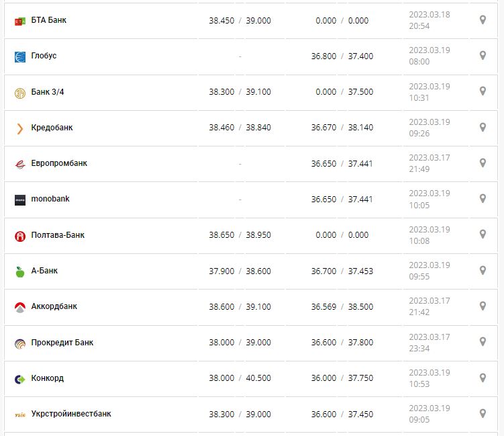Viewport: 504px width, 436px height.
Task: Click the Globus bank logo icon
Action: (19, 57)
